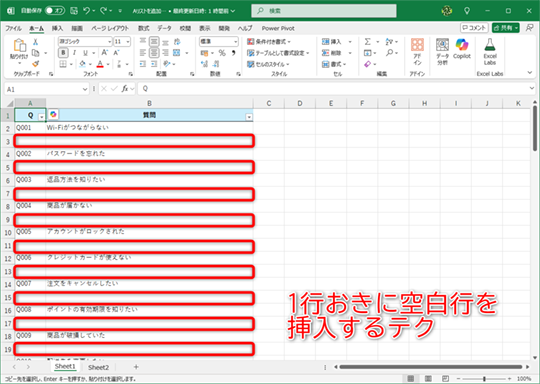The height and width of the screenshot is (384, 540).
Task: Apply red font color swatch
Action: (100, 64)
